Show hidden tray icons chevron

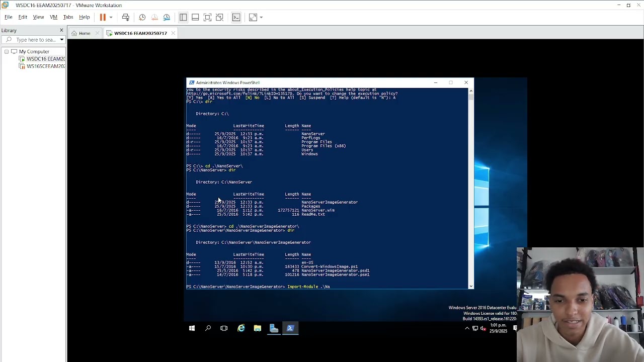[x=467, y=328]
